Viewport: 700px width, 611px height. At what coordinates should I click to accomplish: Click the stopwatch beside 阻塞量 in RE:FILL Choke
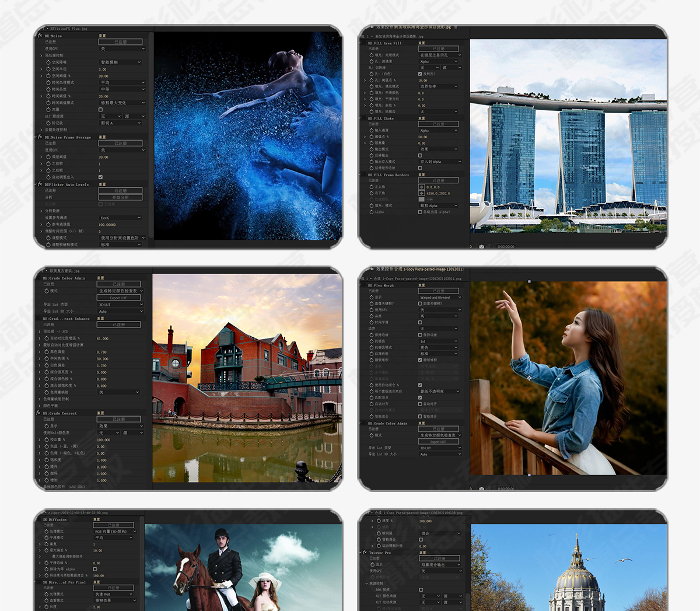point(372,143)
